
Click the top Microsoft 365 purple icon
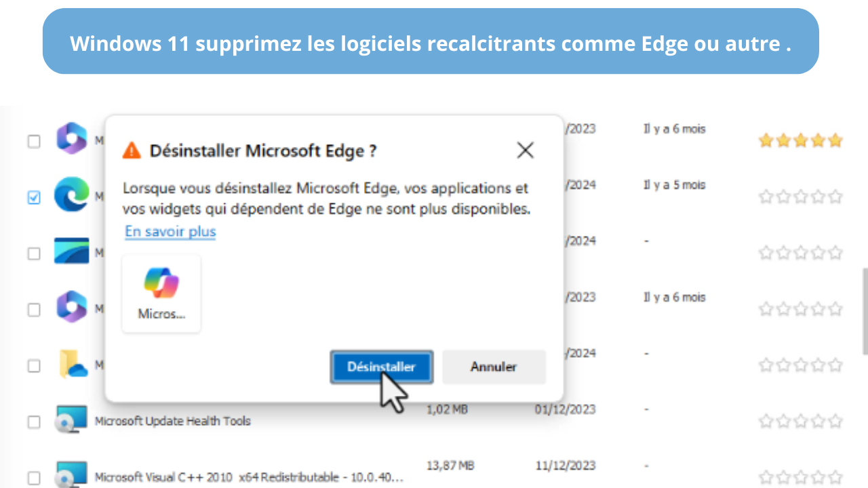click(72, 138)
